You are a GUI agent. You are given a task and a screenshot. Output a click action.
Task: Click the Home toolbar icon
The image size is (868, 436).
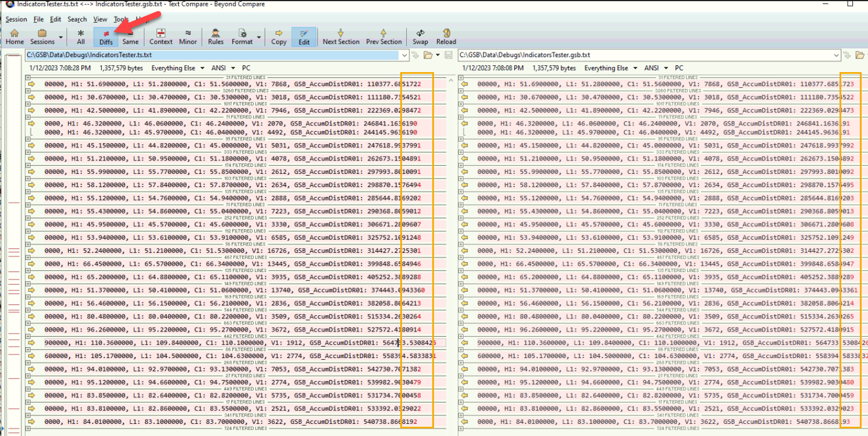(x=15, y=37)
